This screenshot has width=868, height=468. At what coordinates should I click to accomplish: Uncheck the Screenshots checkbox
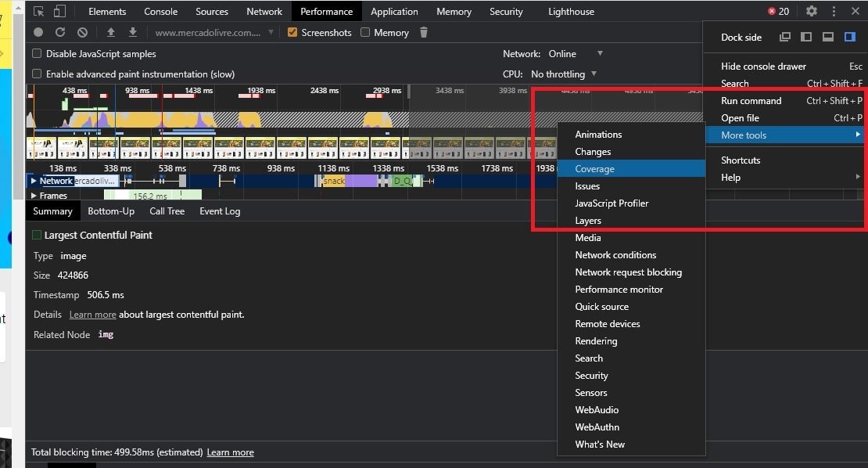[293, 33]
